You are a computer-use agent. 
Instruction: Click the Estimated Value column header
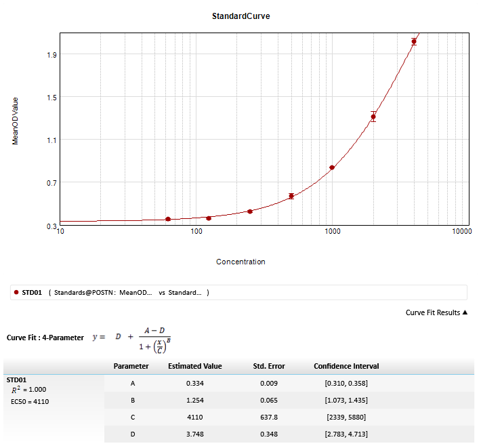(194, 366)
